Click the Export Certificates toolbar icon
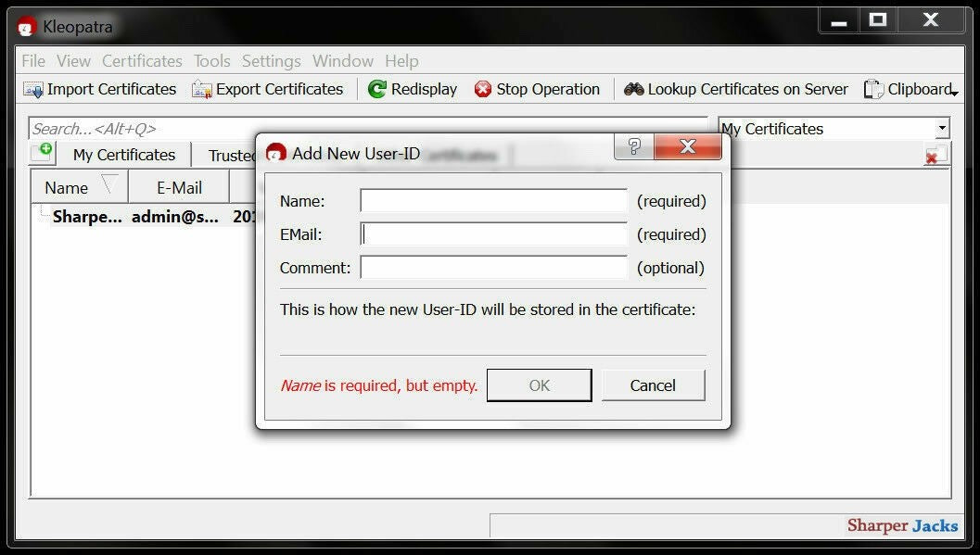Image resolution: width=980 pixels, height=555 pixels. coord(203,89)
